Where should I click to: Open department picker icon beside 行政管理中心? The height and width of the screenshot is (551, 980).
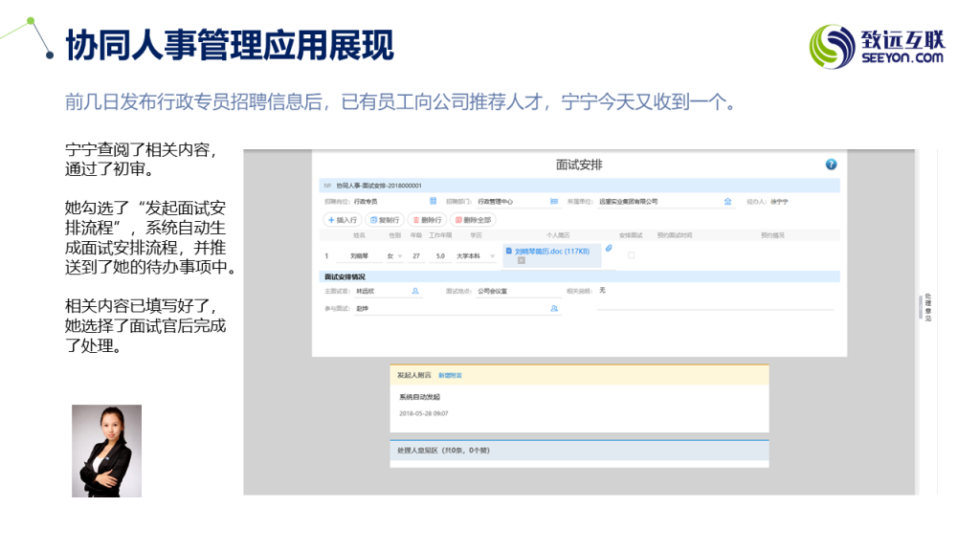click(553, 202)
